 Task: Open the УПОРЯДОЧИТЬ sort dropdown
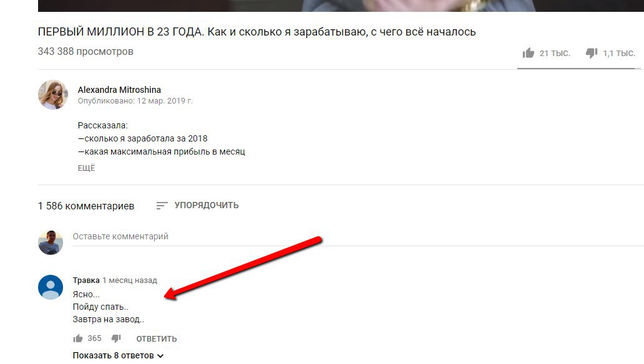coord(198,205)
